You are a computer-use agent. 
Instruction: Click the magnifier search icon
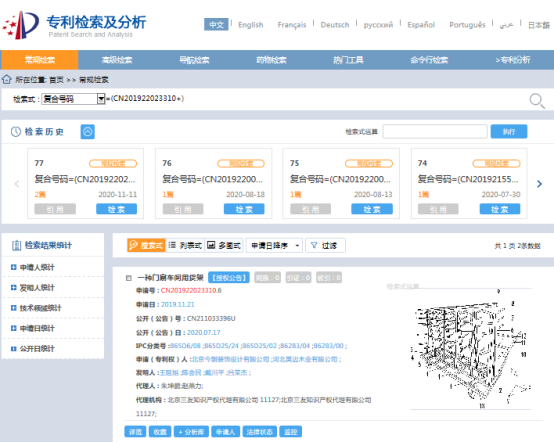537,101
